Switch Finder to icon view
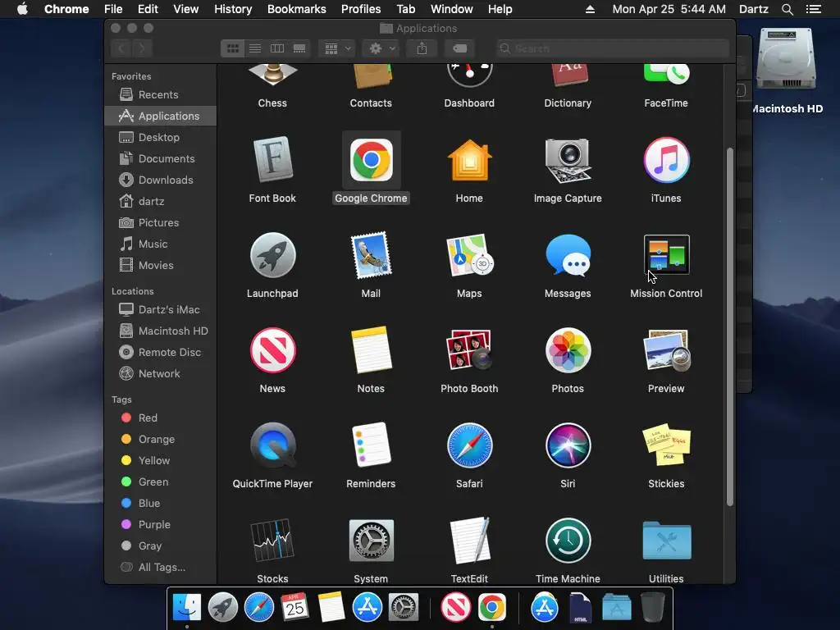Viewport: 840px width, 630px height. [232, 48]
